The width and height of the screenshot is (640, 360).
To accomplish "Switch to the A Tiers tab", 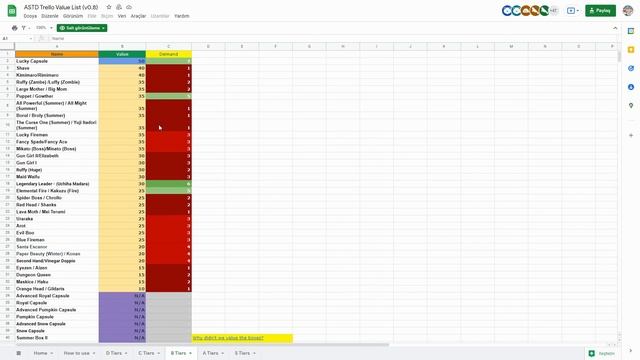I will tap(210, 353).
